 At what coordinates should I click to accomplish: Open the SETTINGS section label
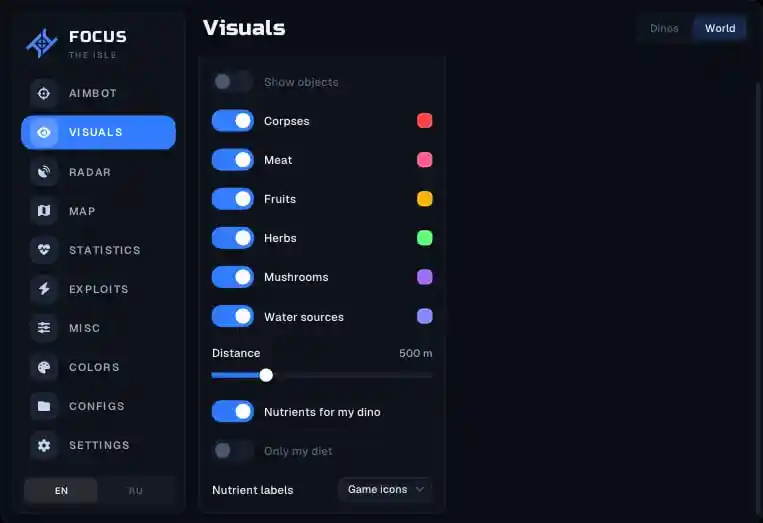tap(99, 445)
